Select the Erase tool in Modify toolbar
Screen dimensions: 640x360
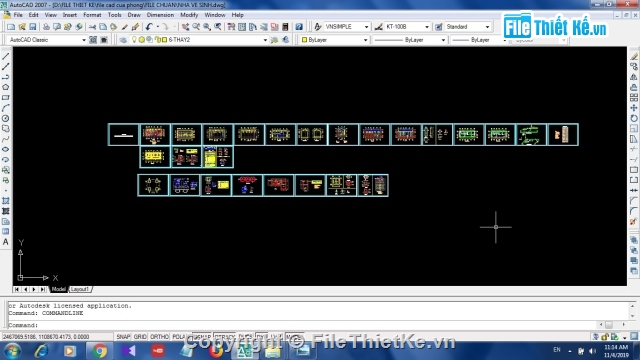(633, 56)
